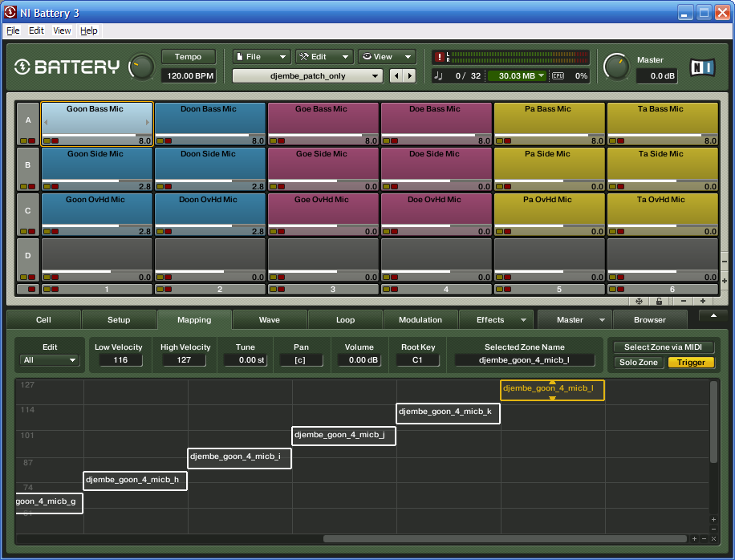
Task: Click the Battery logo in the header
Action: click(x=67, y=67)
